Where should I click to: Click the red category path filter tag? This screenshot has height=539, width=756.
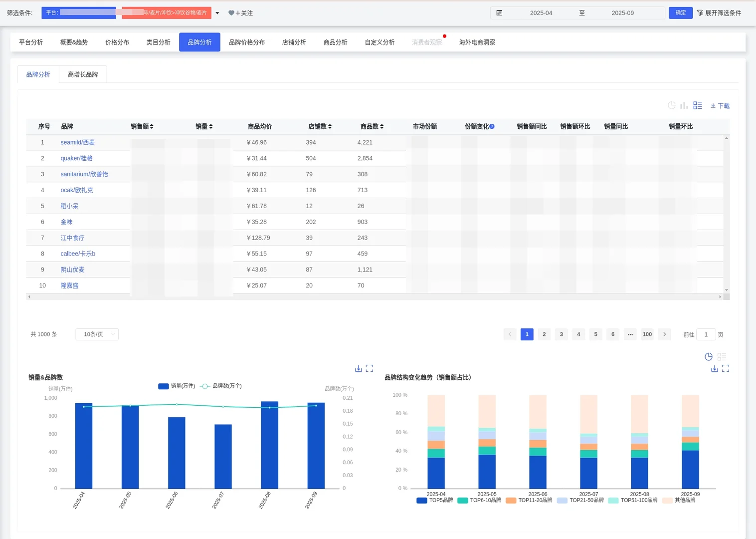[x=167, y=13]
